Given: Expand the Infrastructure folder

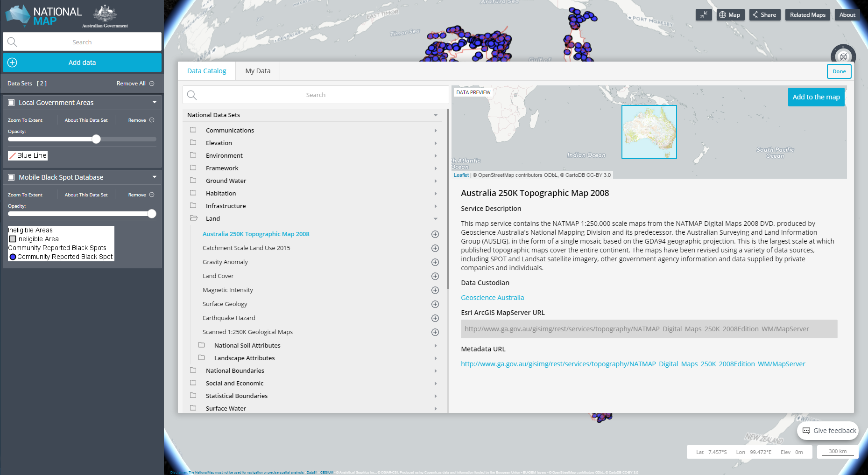Looking at the screenshot, I should pos(436,206).
